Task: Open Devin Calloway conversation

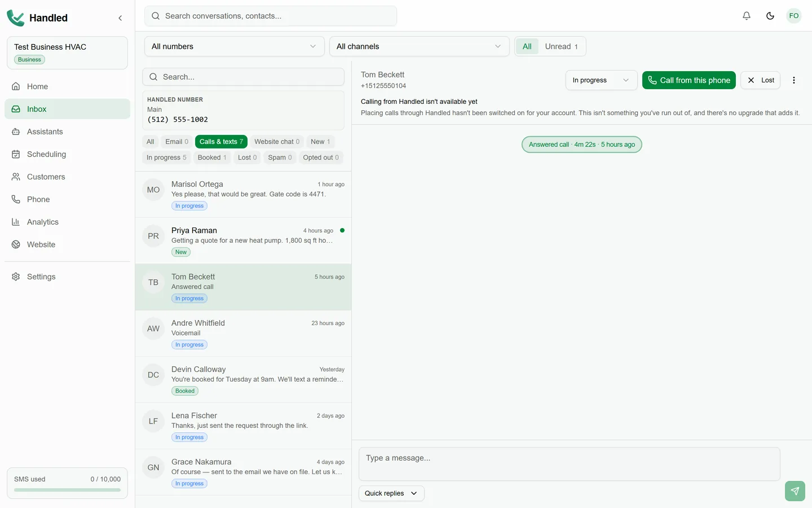Action: click(x=243, y=380)
